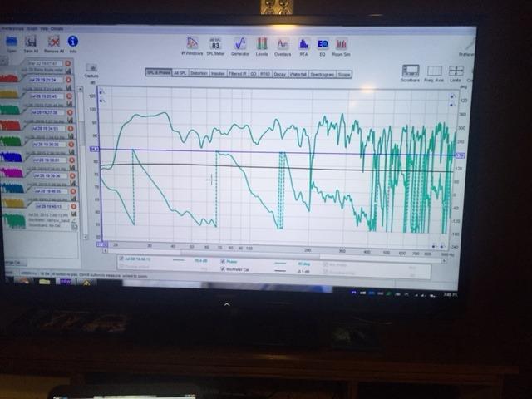The height and width of the screenshot is (399, 532).
Task: Open the Distortion graph tab
Action: (199, 73)
